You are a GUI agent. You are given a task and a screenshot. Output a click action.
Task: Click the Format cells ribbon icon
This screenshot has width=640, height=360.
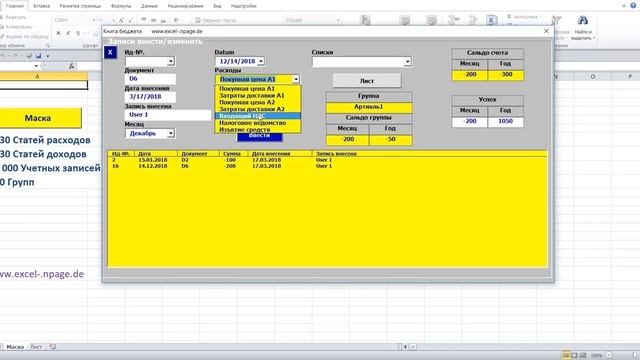point(491,20)
